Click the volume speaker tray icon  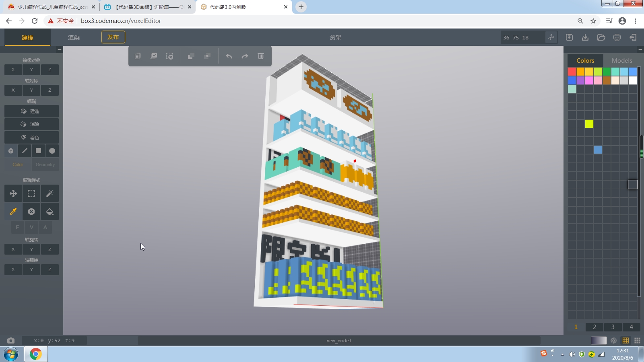[x=572, y=354]
